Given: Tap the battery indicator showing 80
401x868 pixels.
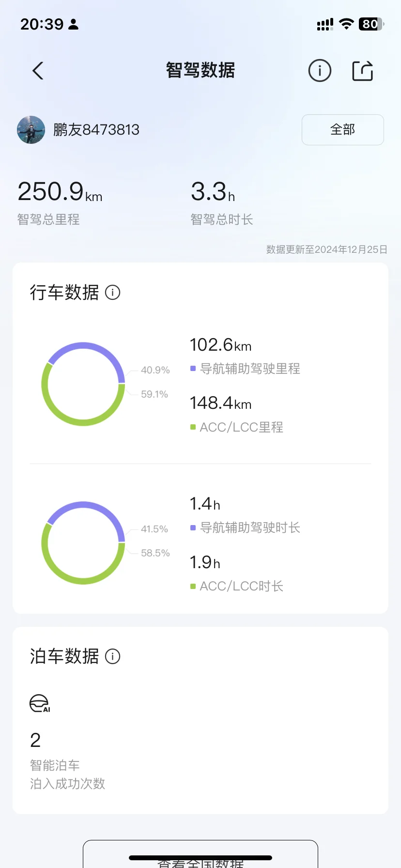Looking at the screenshot, I should [371, 24].
